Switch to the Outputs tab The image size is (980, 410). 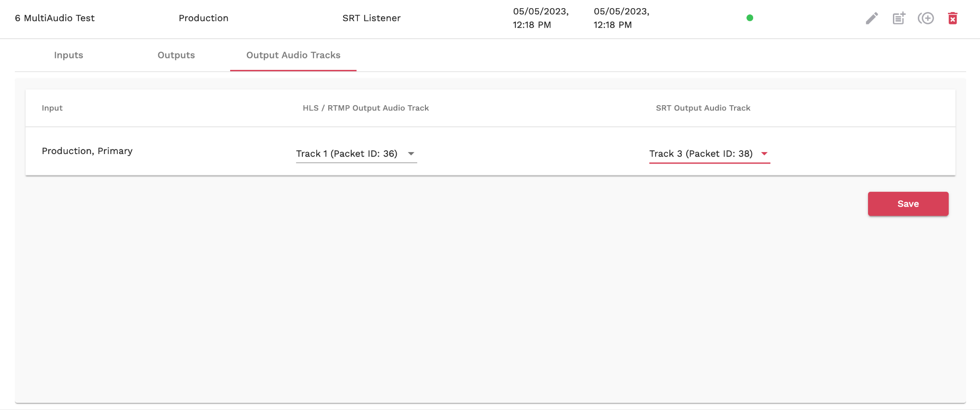[176, 55]
